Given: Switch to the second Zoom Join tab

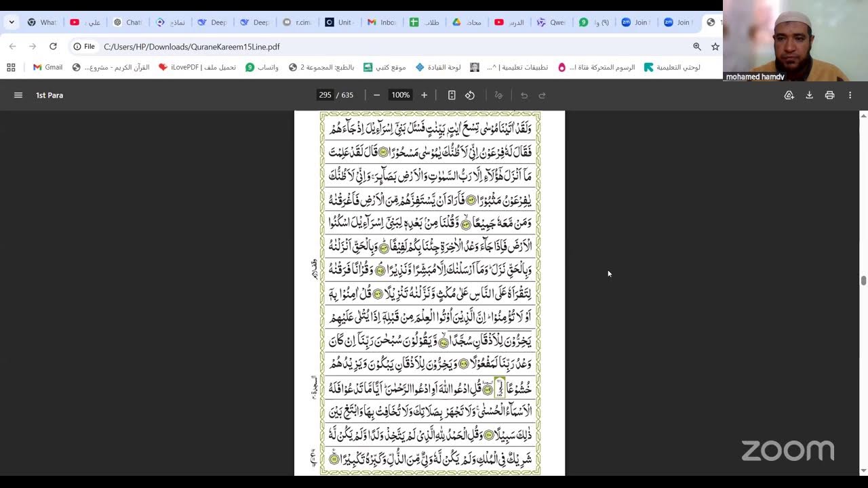Looking at the screenshot, I should [678, 22].
